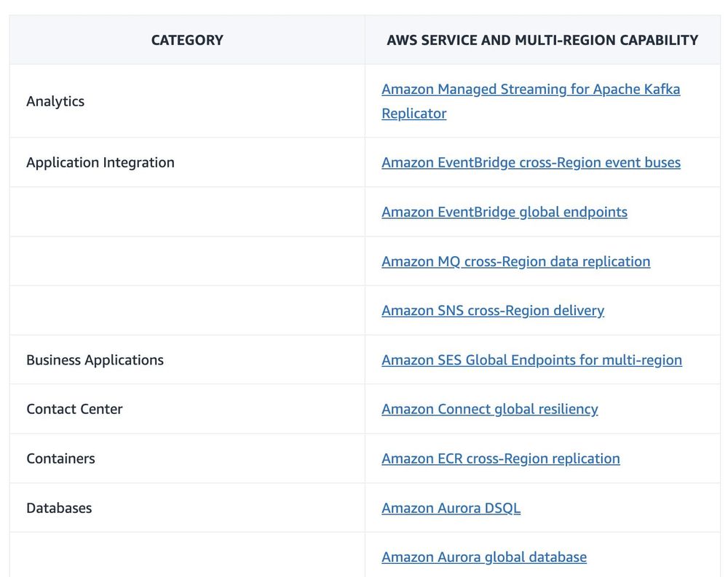Open the Amazon Managed Streaming for Apache Kafka Replicator link
The width and height of the screenshot is (728, 577).
coord(531,89)
